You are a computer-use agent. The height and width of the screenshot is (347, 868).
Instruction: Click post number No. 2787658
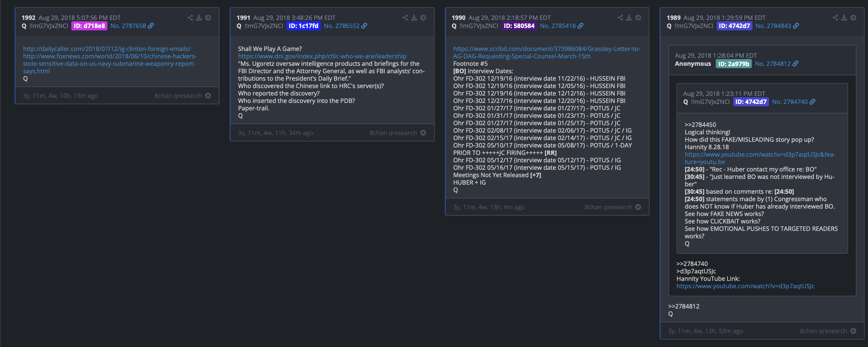tap(128, 26)
